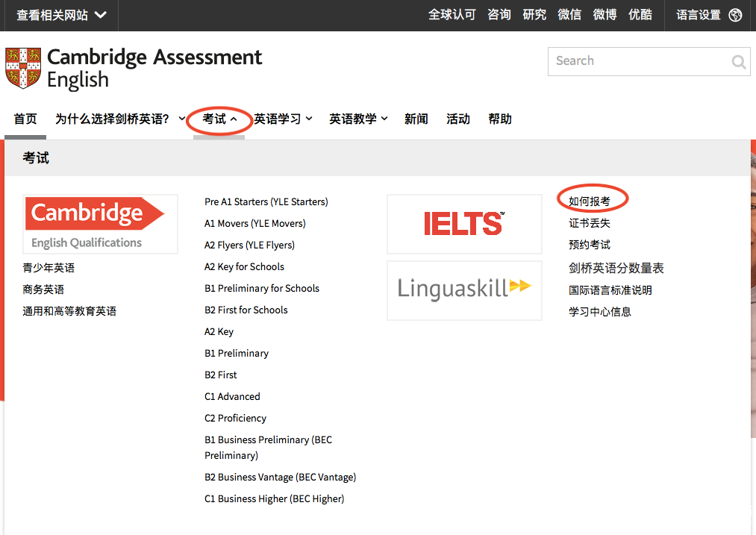Expand the 英语学习 menu
Image resolution: width=756 pixels, height=535 pixels.
283,119
